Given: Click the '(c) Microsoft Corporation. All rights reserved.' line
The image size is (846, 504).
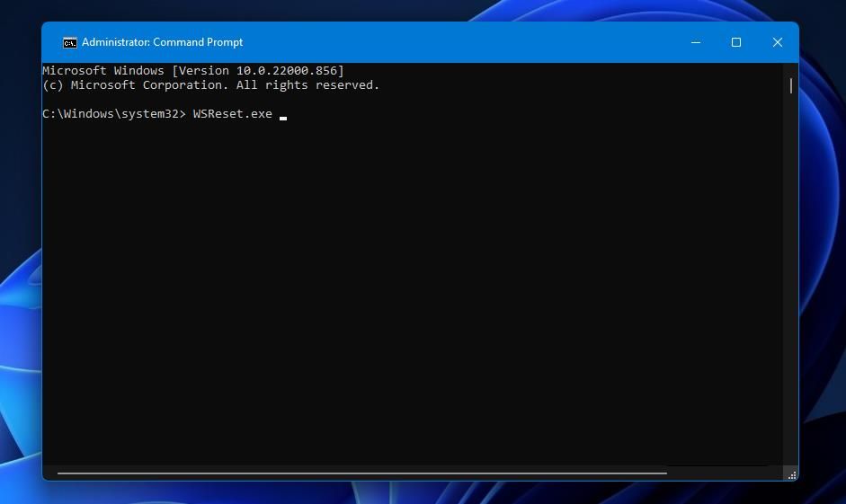Looking at the screenshot, I should 211,85.
